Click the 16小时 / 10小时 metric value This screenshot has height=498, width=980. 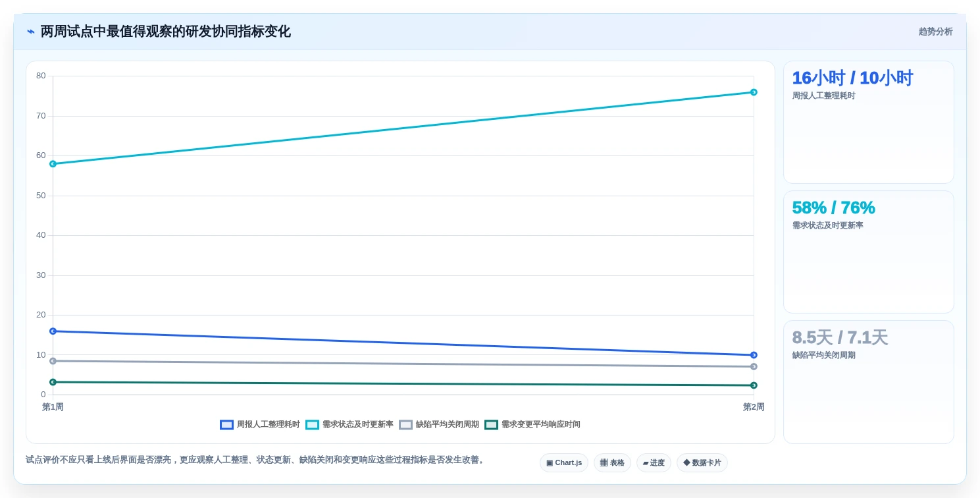coord(852,78)
